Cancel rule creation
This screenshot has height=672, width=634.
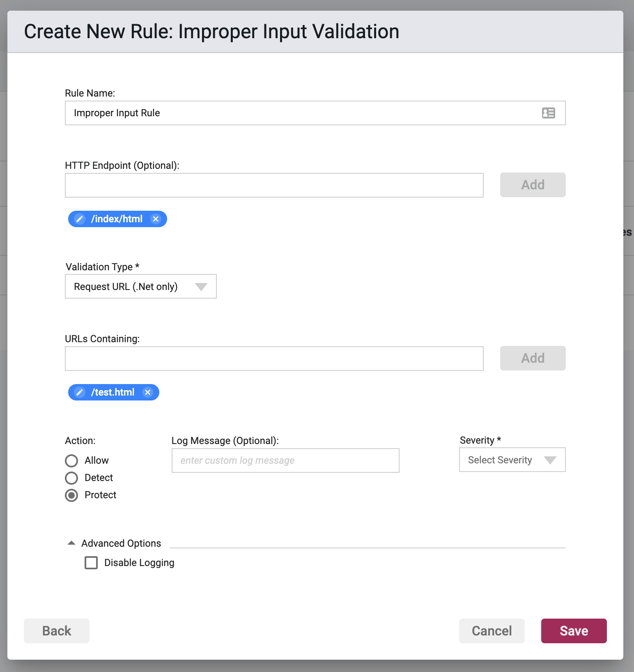[492, 631]
